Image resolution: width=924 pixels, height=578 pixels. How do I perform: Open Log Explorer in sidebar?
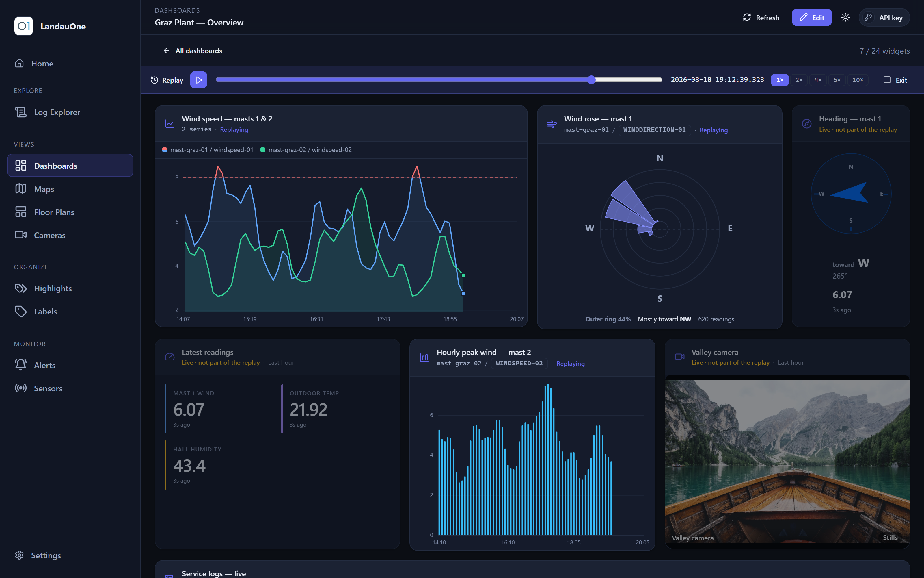click(x=70, y=112)
